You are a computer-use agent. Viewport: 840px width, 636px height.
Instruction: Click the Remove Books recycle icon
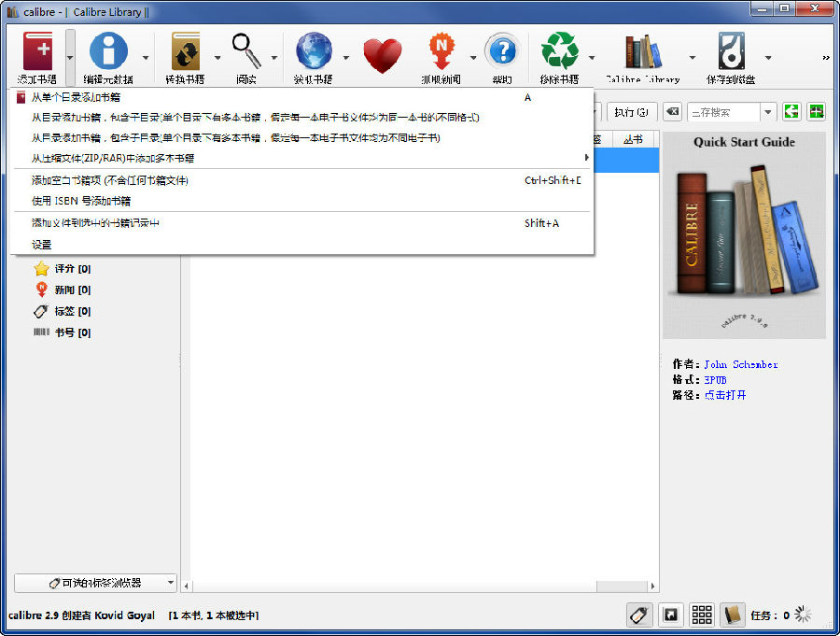(560, 51)
